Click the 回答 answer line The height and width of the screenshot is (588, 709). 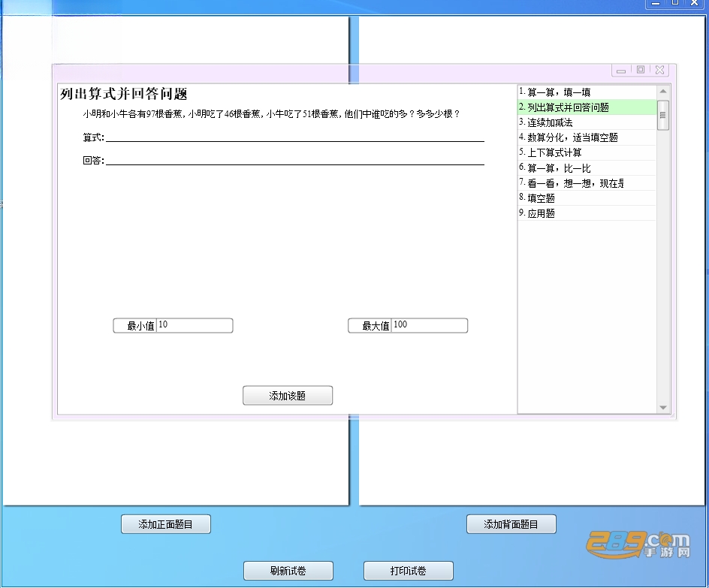click(x=295, y=161)
